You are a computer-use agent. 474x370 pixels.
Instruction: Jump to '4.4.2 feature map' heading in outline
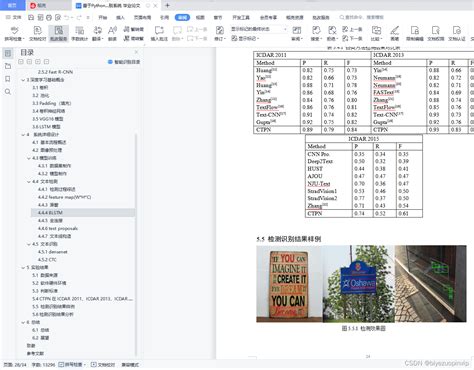pyautogui.click(x=64, y=197)
